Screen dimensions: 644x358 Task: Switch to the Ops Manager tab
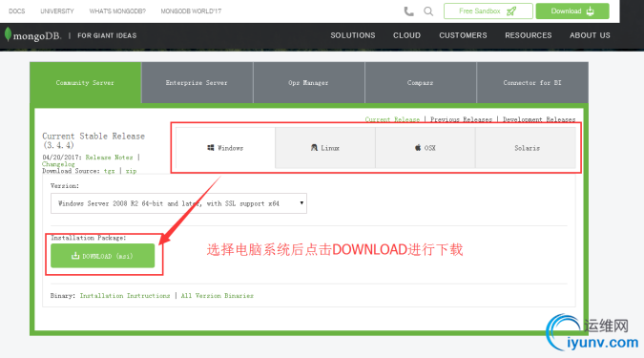pos(309,83)
